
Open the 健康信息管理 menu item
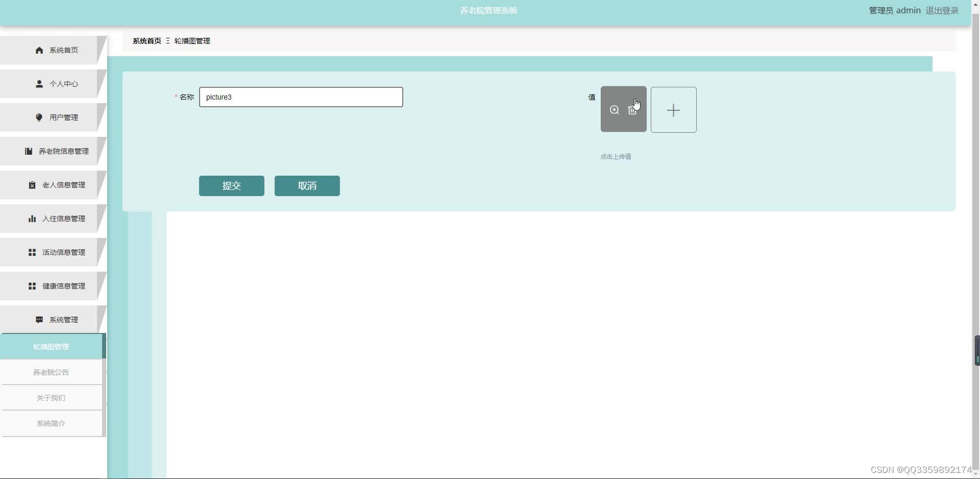point(53,286)
